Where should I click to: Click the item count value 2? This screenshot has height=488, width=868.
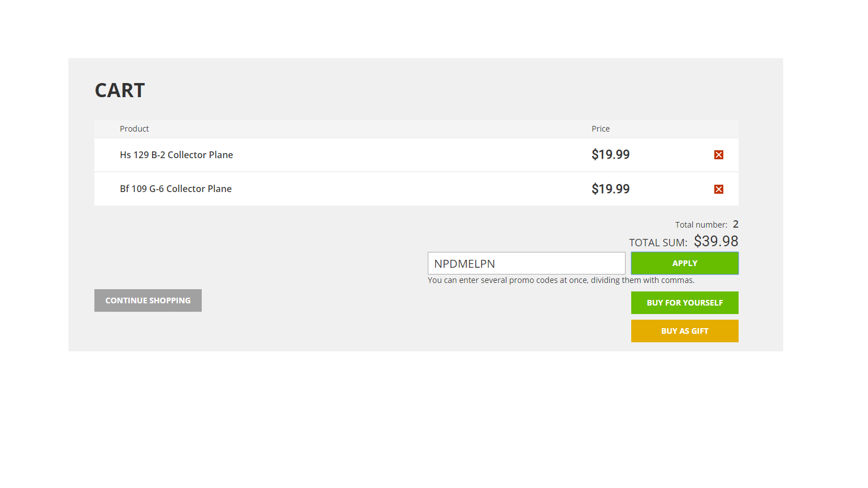(x=736, y=224)
